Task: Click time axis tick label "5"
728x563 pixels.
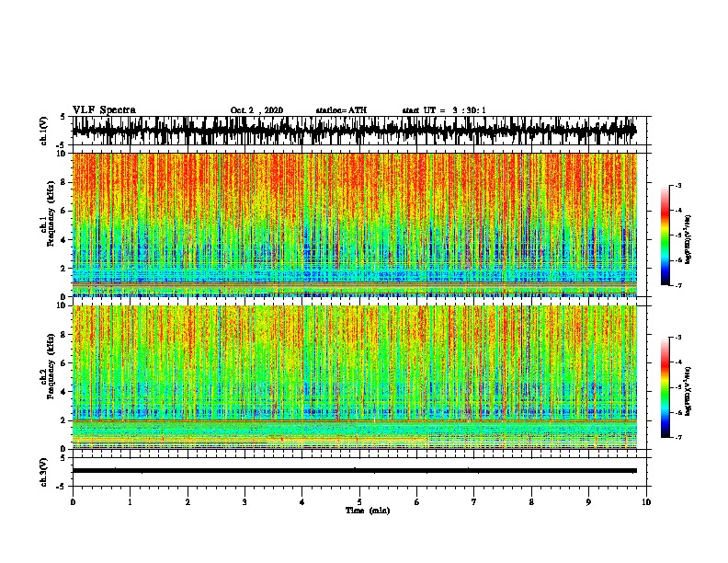Action: click(359, 501)
